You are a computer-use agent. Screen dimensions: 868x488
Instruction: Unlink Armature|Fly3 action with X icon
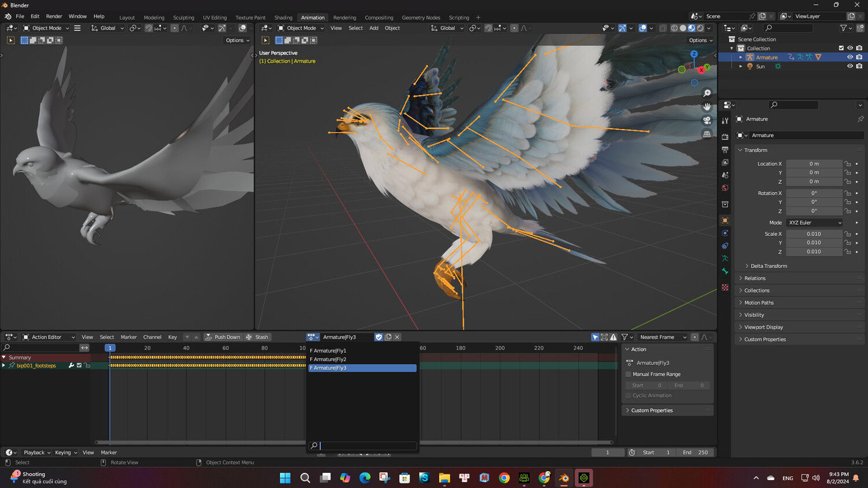click(x=397, y=337)
